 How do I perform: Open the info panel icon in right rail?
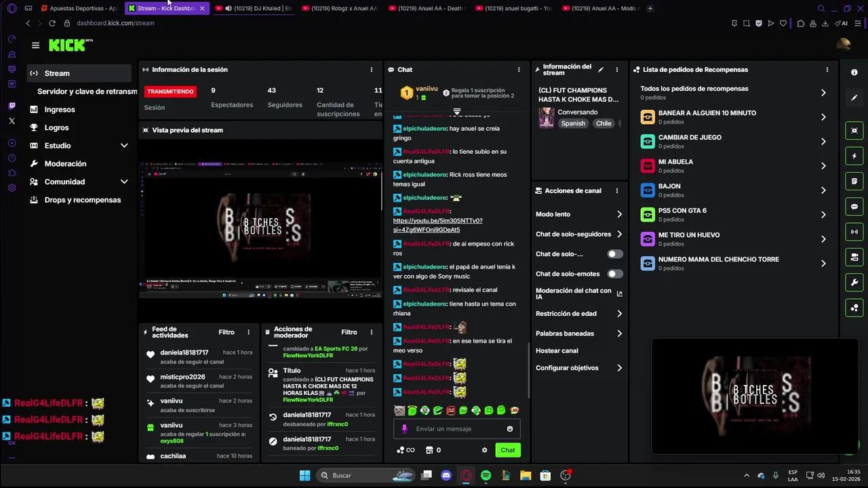[x=854, y=73]
